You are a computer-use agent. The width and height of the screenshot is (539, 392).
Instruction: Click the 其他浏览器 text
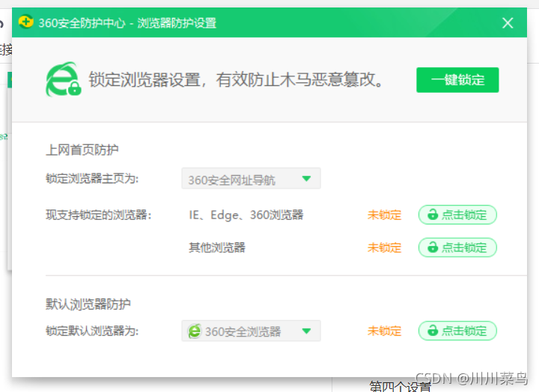pos(217,248)
